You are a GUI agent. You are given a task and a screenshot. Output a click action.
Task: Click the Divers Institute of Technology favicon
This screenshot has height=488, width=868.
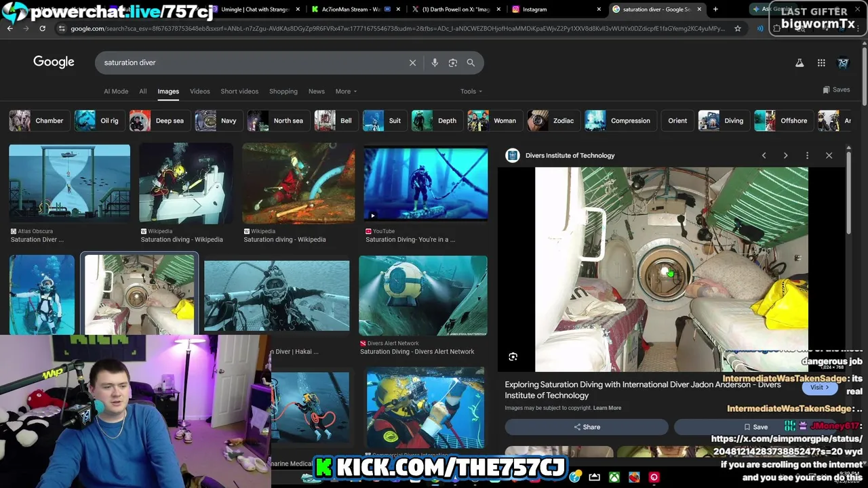(x=513, y=155)
